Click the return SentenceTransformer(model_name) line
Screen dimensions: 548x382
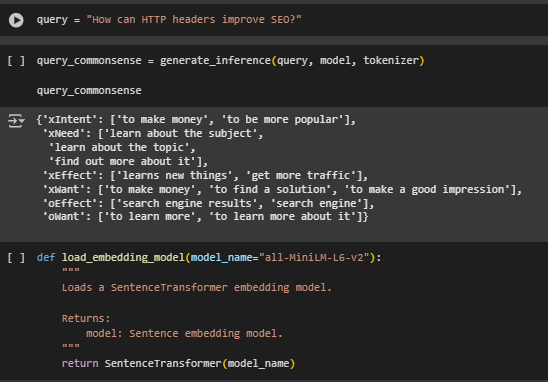pyautogui.click(x=179, y=363)
